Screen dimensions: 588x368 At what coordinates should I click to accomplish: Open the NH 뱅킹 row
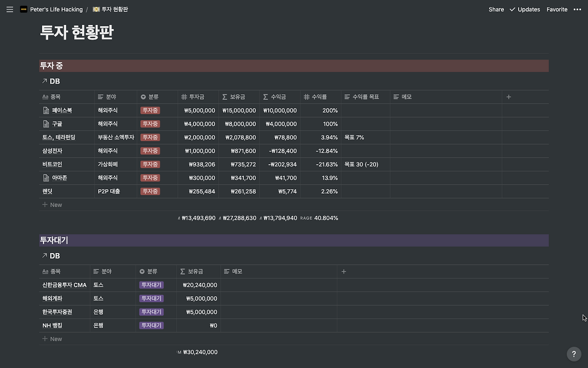point(52,325)
